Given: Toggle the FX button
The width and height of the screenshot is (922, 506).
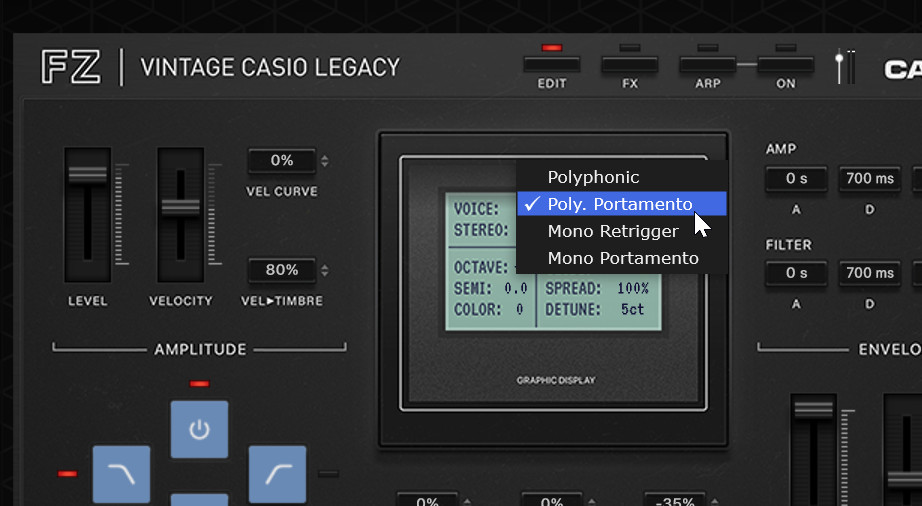Looking at the screenshot, I should tap(629, 64).
